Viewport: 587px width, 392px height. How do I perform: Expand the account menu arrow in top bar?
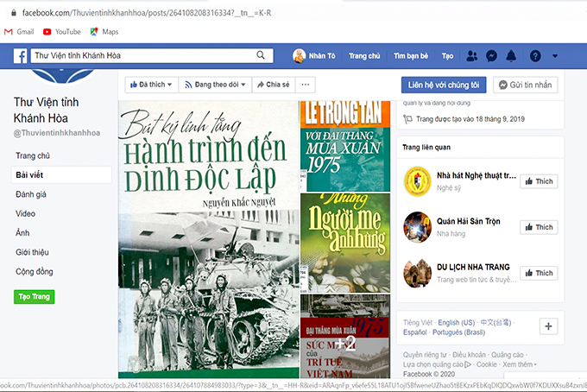coord(555,56)
